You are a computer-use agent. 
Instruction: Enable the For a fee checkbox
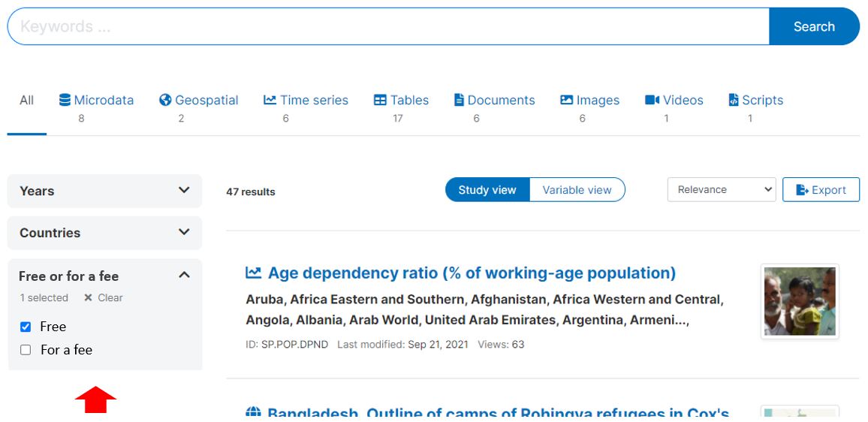[26, 350]
